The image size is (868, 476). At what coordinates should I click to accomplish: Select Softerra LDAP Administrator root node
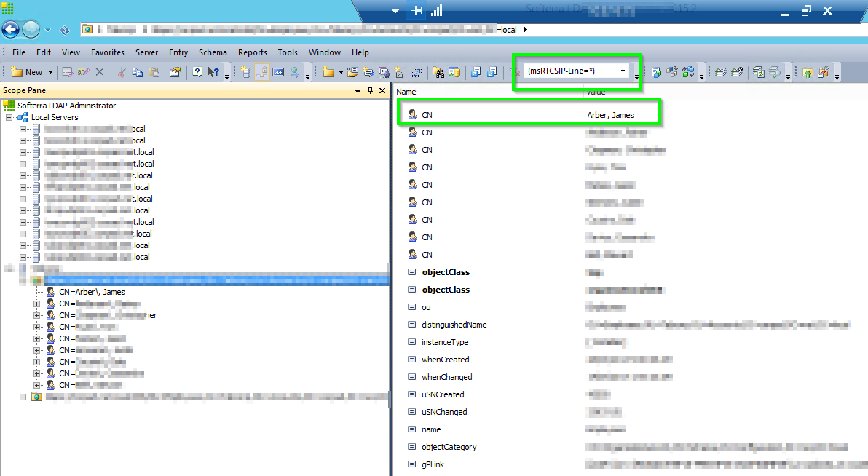(66, 105)
